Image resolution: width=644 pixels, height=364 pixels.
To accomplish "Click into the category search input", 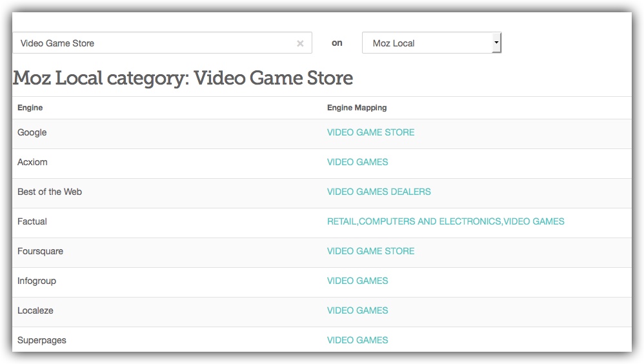I will [162, 43].
